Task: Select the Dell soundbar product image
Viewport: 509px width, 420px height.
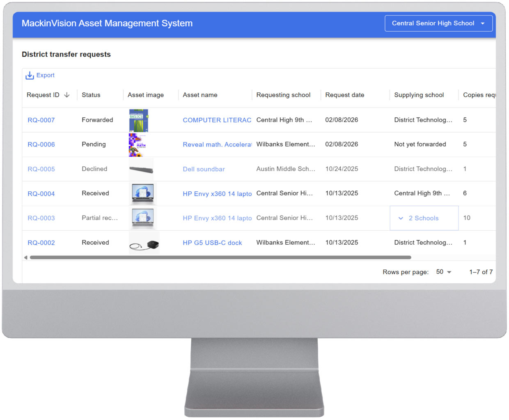Action: pos(141,169)
